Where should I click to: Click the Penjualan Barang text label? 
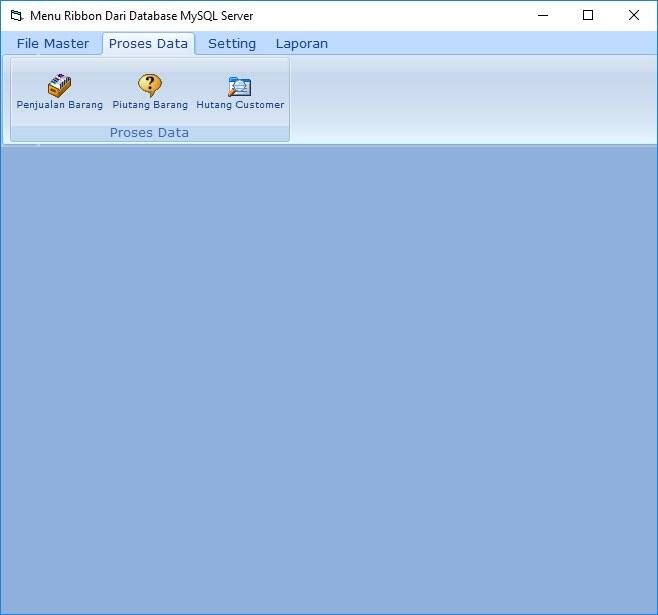[x=60, y=105]
